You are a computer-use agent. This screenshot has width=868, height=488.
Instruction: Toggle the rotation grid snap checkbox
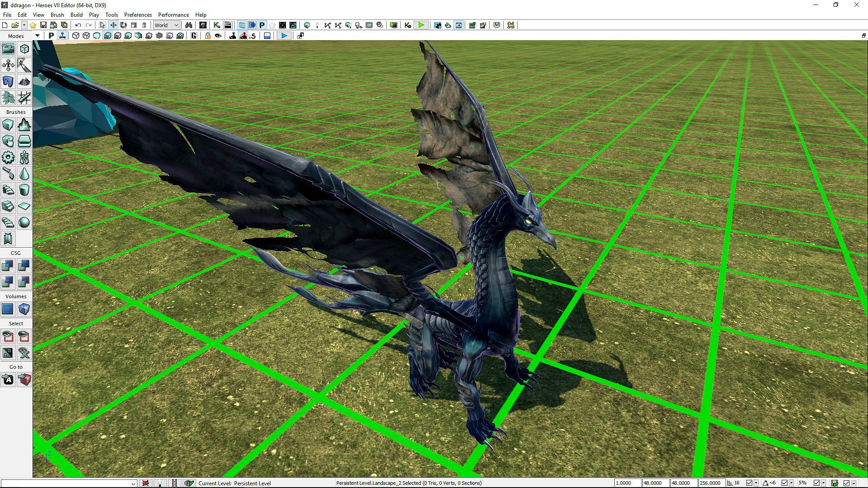784,483
